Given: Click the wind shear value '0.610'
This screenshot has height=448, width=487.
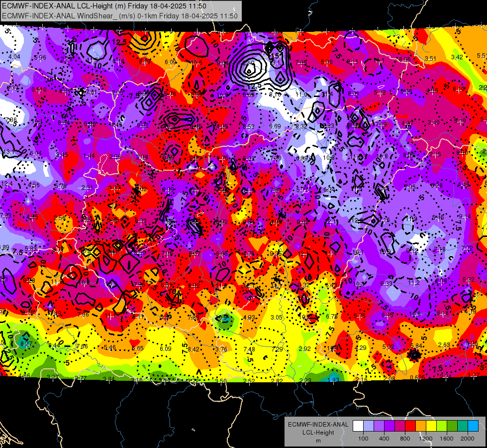Looking at the screenshot, I should [39, 90].
